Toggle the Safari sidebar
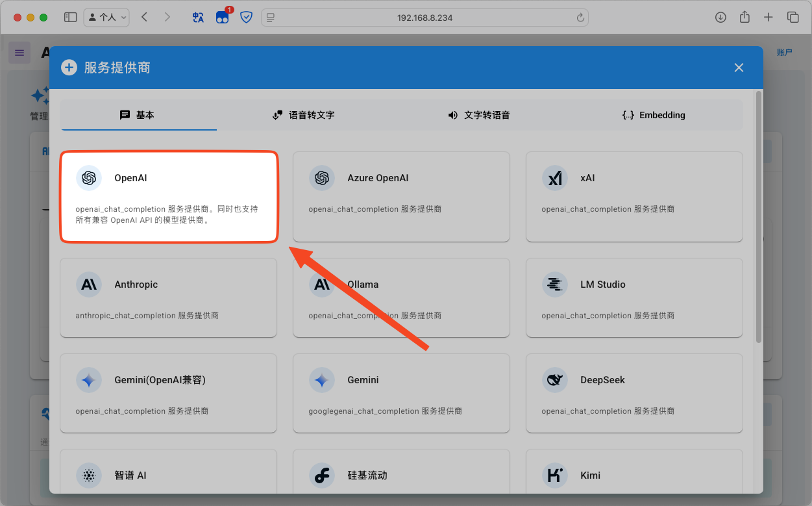 (70, 18)
